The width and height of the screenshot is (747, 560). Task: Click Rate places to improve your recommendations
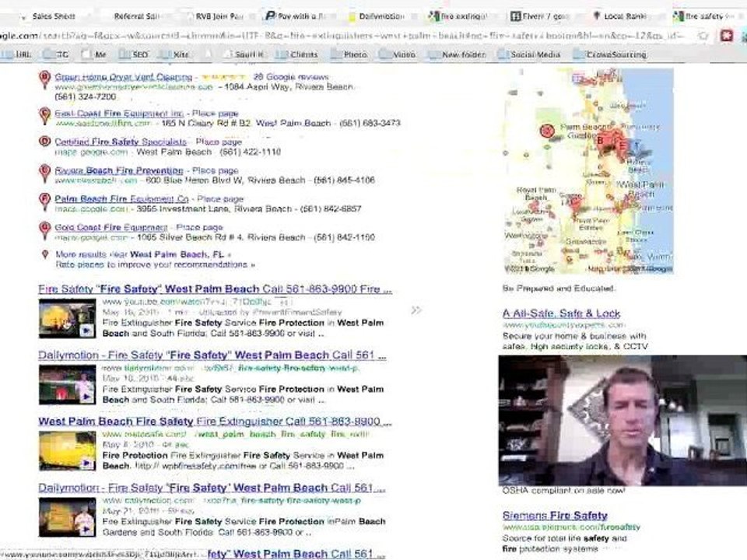coord(156,264)
